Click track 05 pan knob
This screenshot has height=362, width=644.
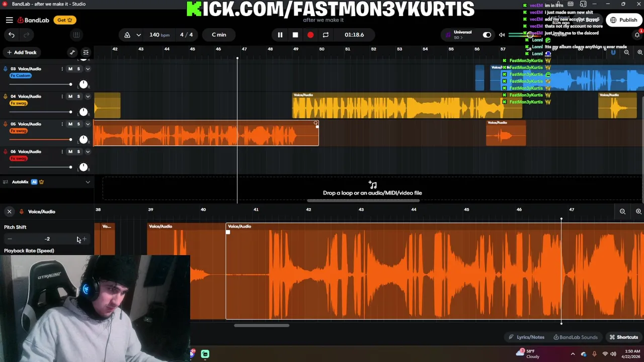tap(84, 139)
